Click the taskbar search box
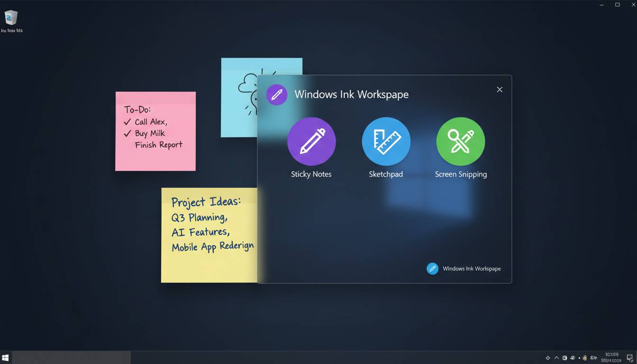Viewport: 637px width, 364px height. point(71,358)
